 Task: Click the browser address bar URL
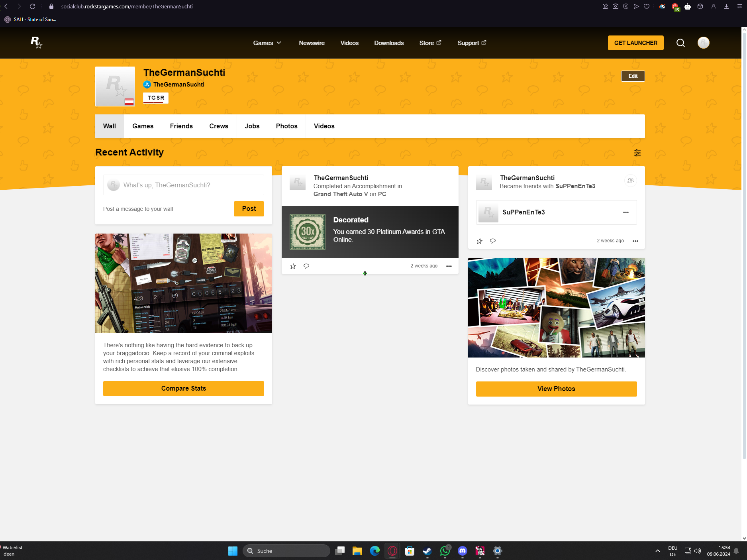127,6
